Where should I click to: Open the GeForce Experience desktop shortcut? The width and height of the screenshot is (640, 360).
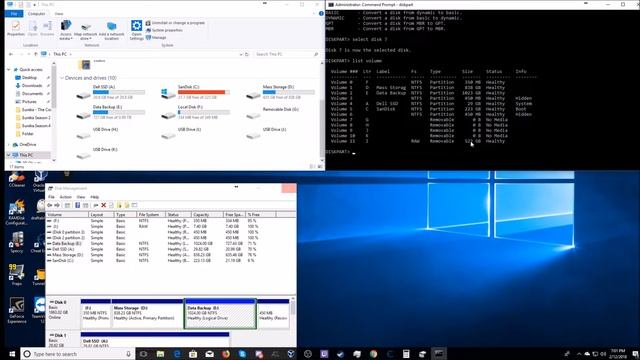[x=16, y=310]
